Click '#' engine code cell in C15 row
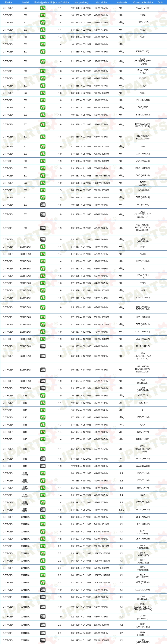This screenshot has height=644, width=167. pos(143,410)
